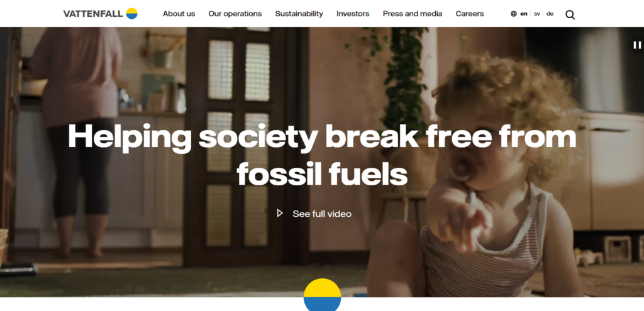The image size is (644, 311).
Task: Click the play triangle beside See full video
Action: click(280, 213)
